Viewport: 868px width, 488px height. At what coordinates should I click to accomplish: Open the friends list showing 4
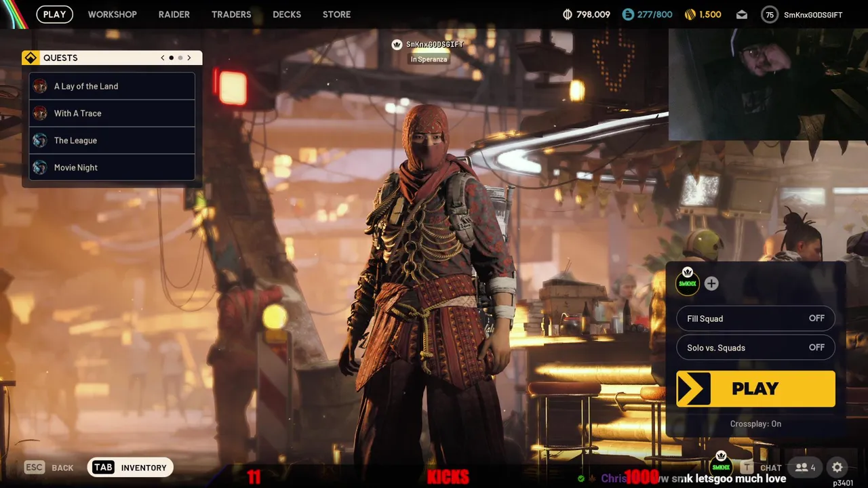[x=806, y=467]
